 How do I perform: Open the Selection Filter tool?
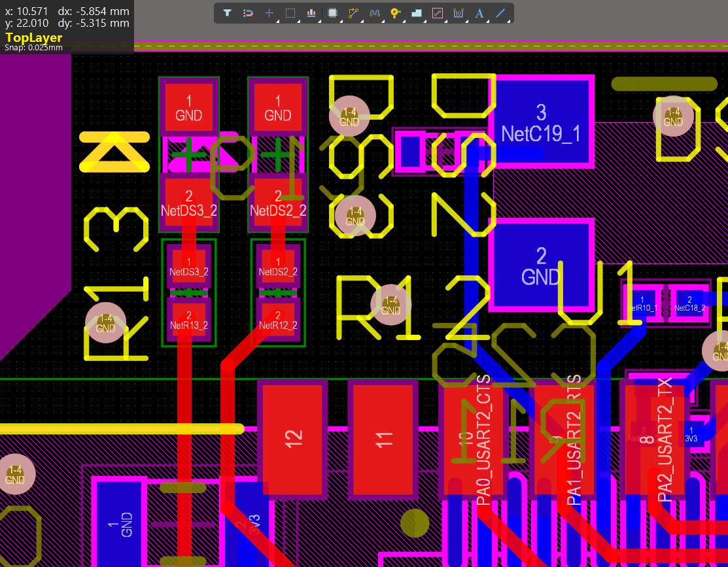click(x=227, y=13)
